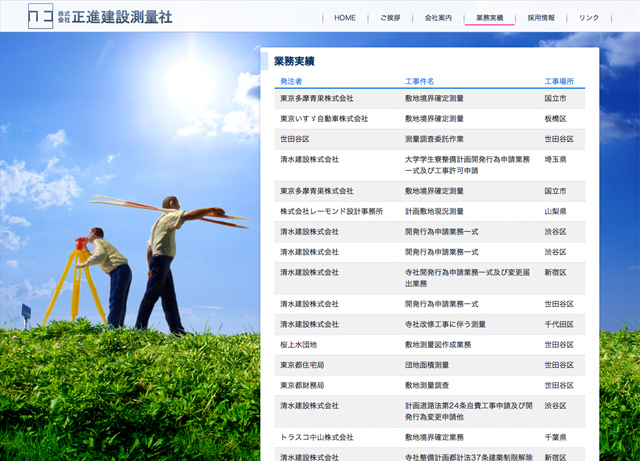Image resolution: width=640 pixels, height=461 pixels.
Task: Click the 埼玉県 location cell
Action: (x=555, y=159)
